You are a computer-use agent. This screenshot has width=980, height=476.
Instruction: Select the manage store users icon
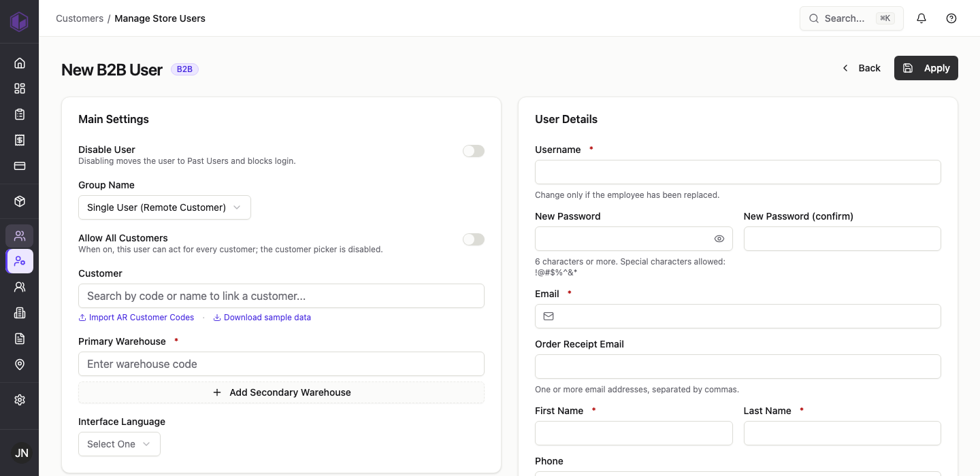point(20,261)
